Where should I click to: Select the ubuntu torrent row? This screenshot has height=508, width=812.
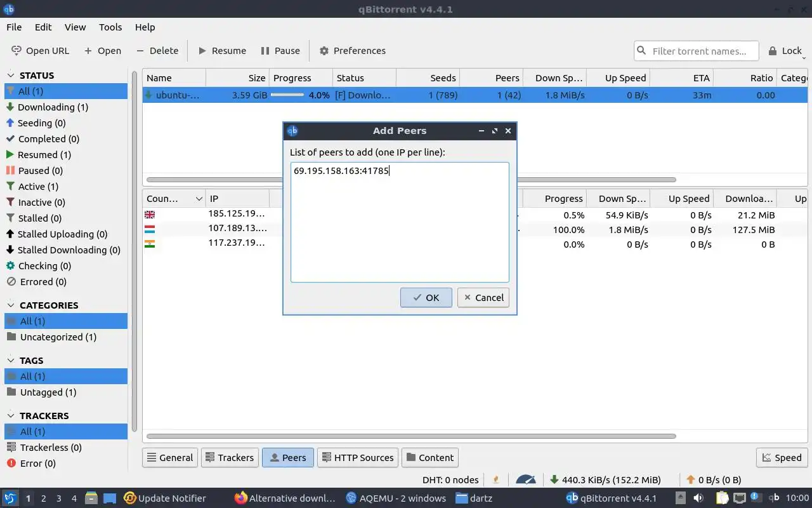tap(475, 95)
